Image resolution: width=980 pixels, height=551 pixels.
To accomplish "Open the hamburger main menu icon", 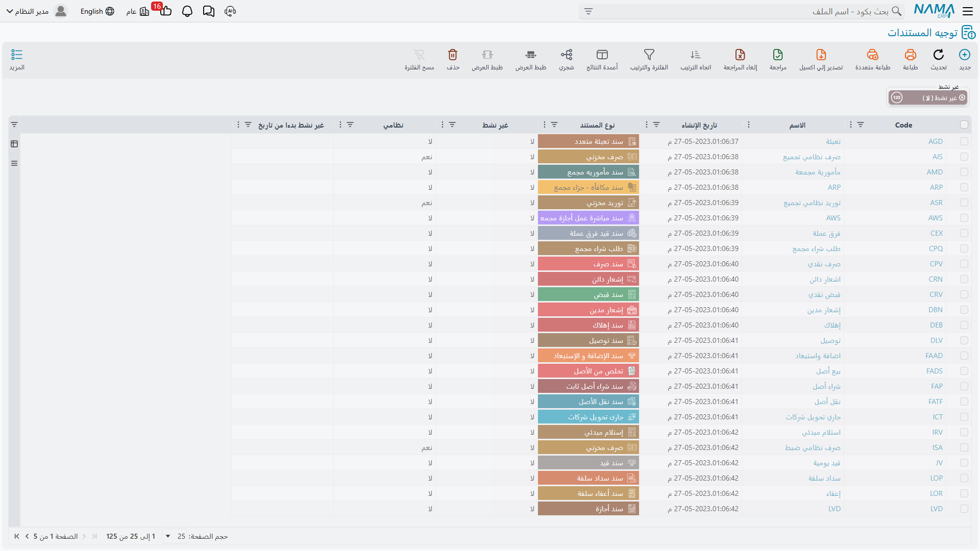I will click(x=967, y=11).
